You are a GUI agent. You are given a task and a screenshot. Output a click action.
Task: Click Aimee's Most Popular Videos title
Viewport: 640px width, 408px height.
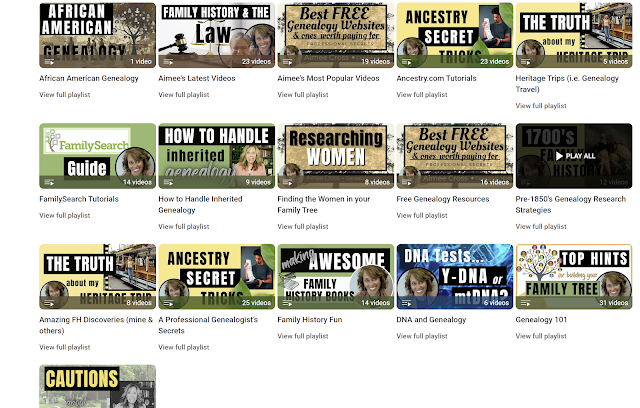click(328, 78)
